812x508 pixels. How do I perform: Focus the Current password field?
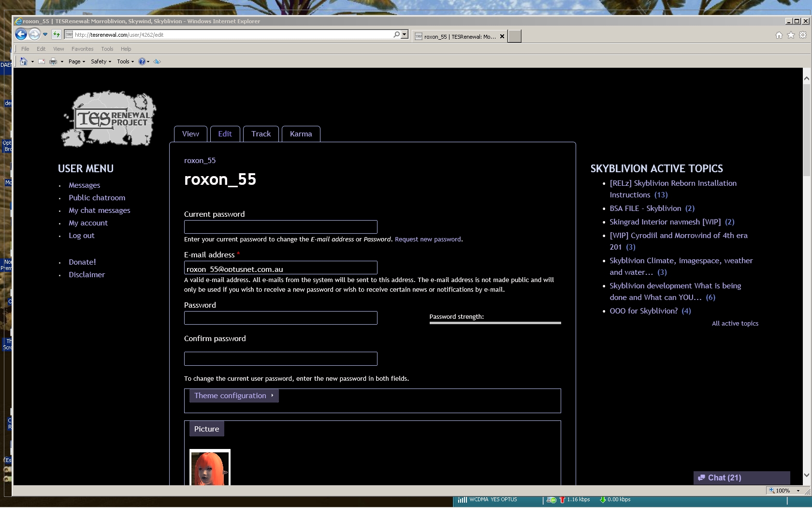[281, 227]
